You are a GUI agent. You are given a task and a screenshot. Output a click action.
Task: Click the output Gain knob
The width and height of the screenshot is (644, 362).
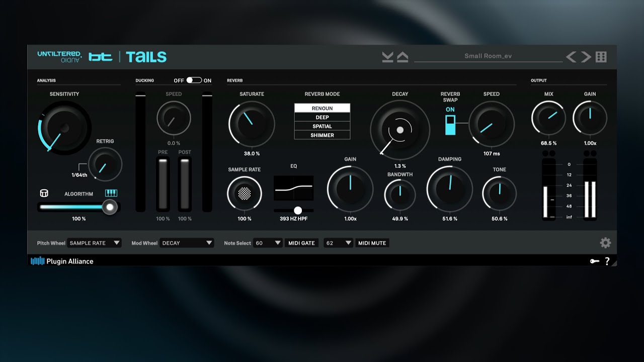(x=590, y=118)
